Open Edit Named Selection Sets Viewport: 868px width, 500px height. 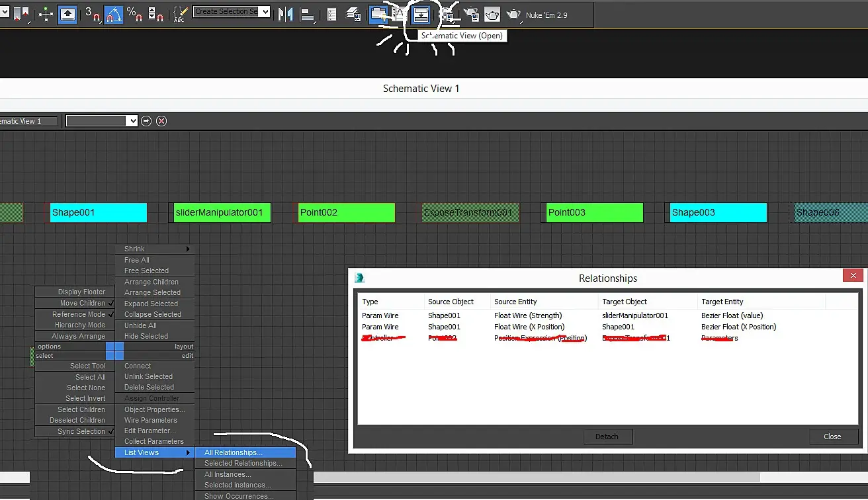pyautogui.click(x=179, y=14)
